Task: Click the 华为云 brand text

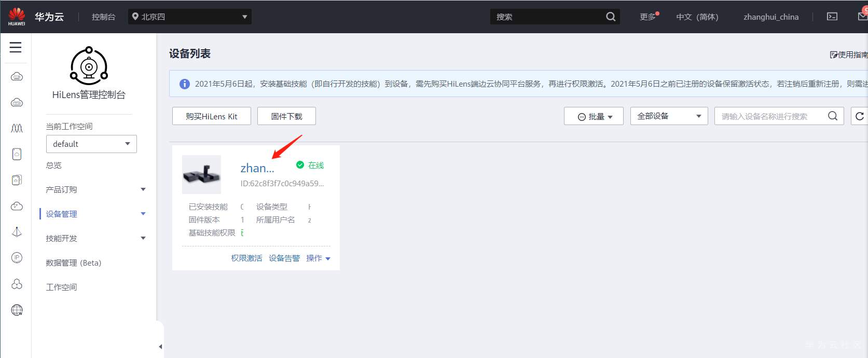Action: (49, 17)
